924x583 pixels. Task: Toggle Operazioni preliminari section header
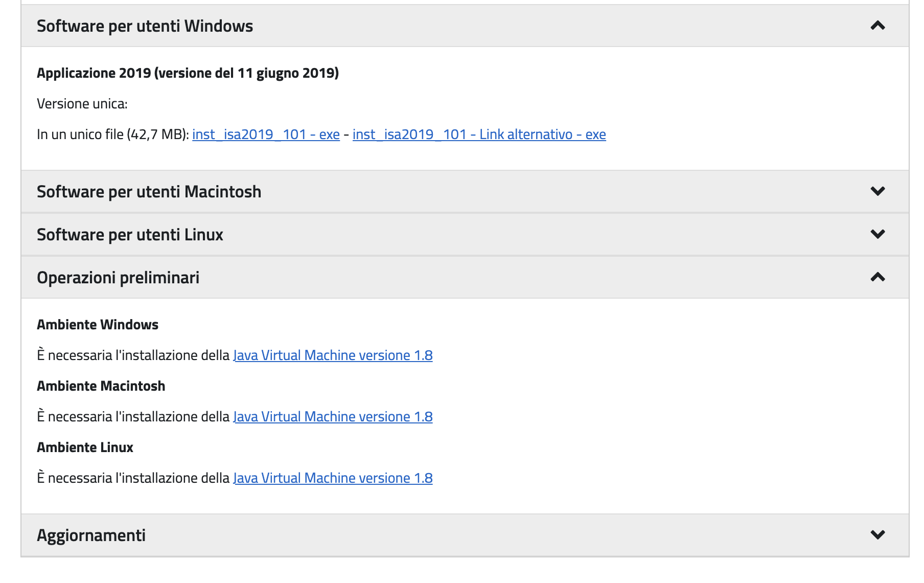(x=465, y=278)
